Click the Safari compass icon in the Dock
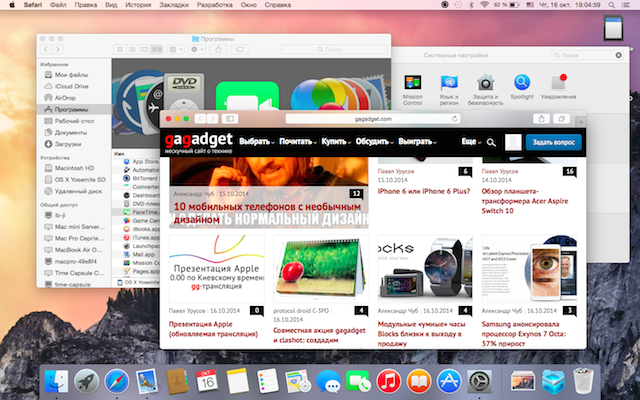This screenshot has height=400, width=640. [117, 382]
